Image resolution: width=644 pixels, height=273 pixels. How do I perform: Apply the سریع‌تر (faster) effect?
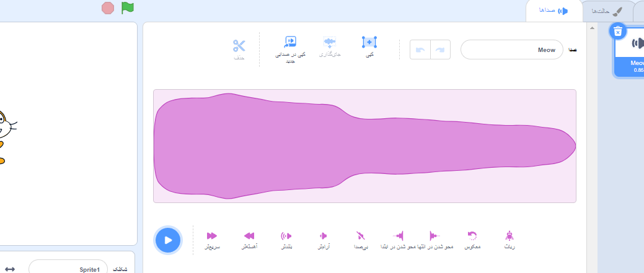coord(212,239)
